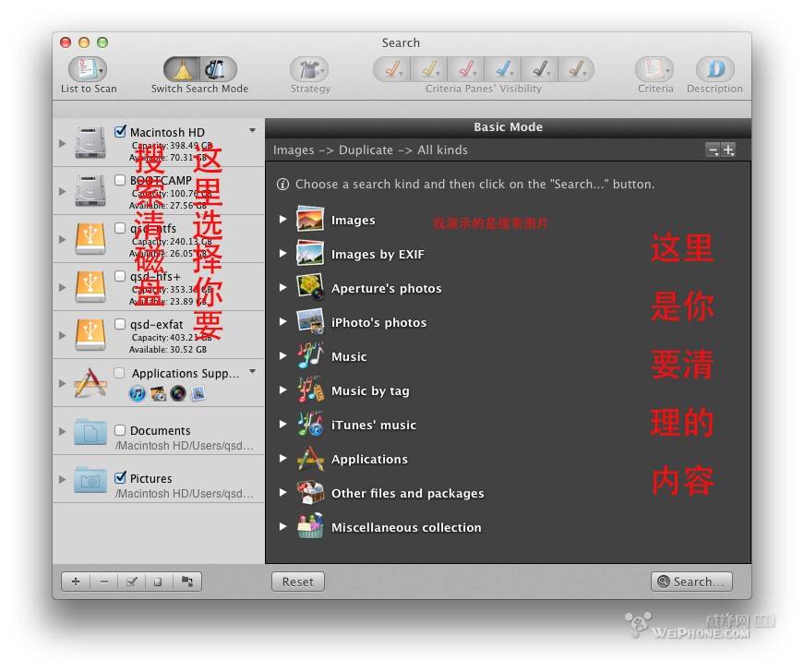Collapse all with the minus button in path bar

coord(712,150)
